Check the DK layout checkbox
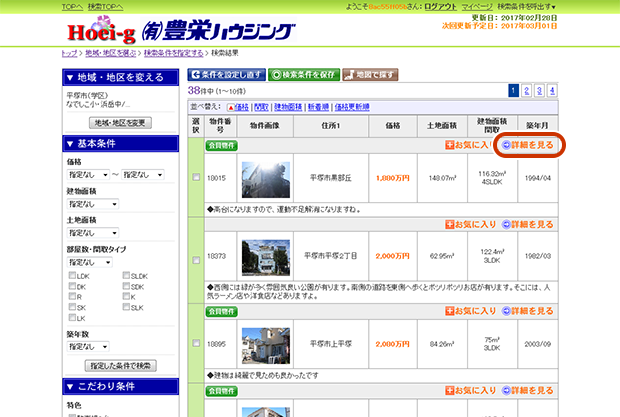Viewport: 620px width, 417px height. point(72,286)
